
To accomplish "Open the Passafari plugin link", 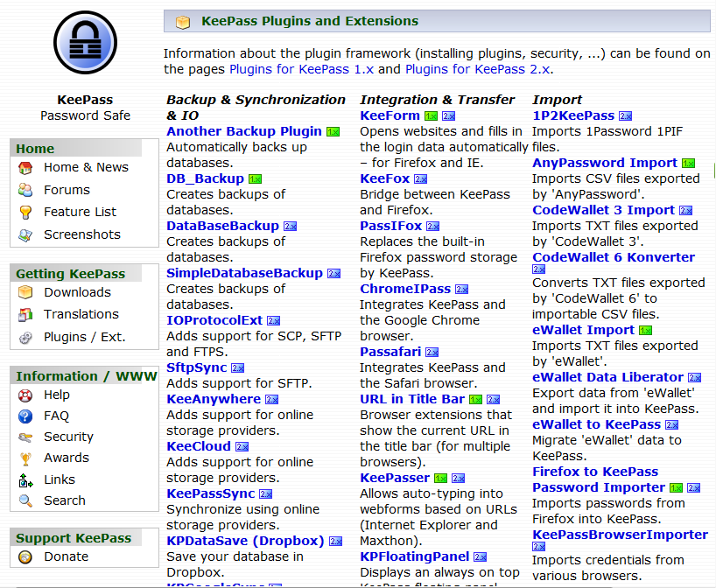I will click(390, 352).
